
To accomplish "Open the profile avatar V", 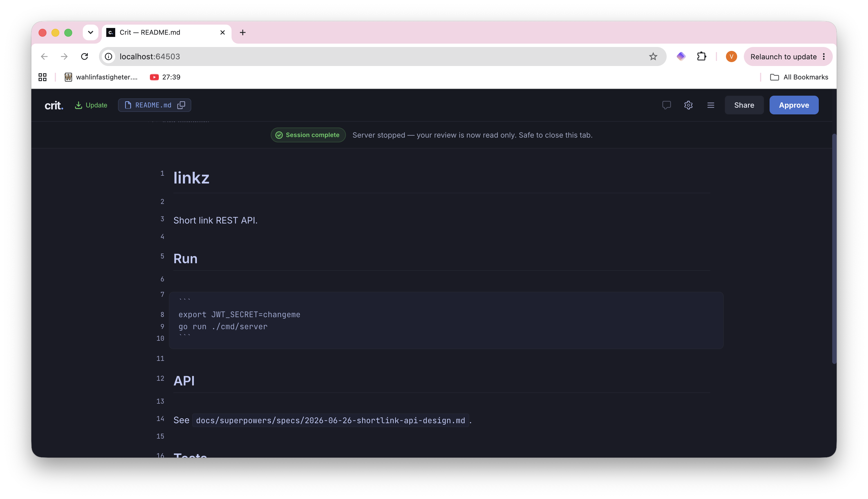I will (x=731, y=57).
